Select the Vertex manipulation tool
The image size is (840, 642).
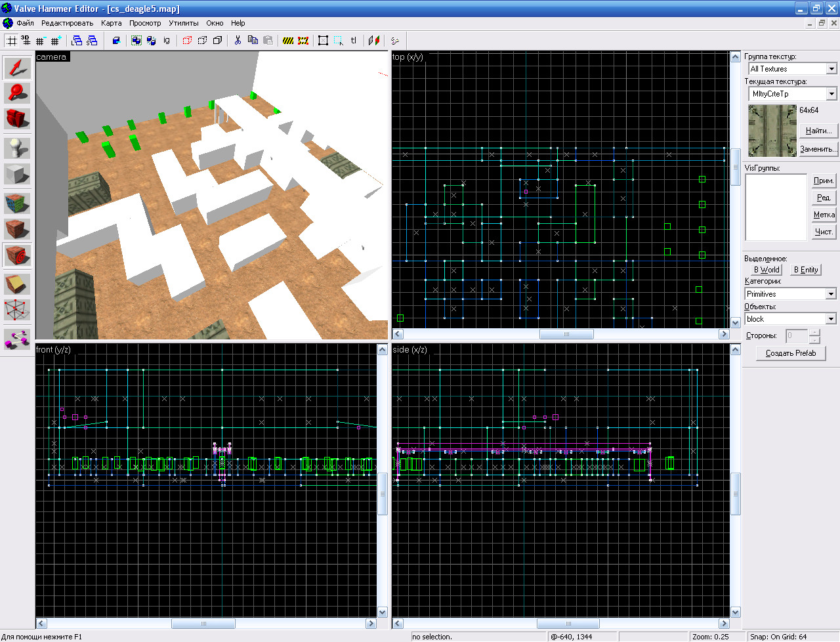pos(17,310)
